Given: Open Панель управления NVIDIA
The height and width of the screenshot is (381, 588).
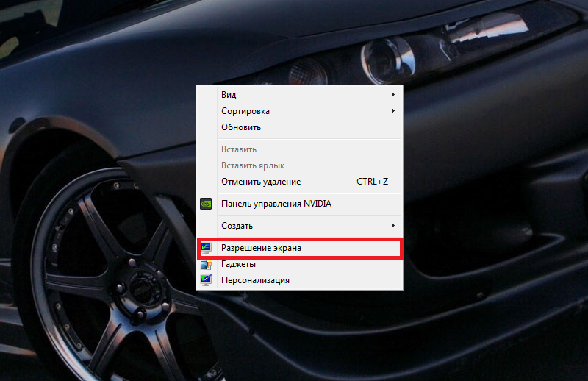Looking at the screenshot, I should pyautogui.click(x=276, y=204).
